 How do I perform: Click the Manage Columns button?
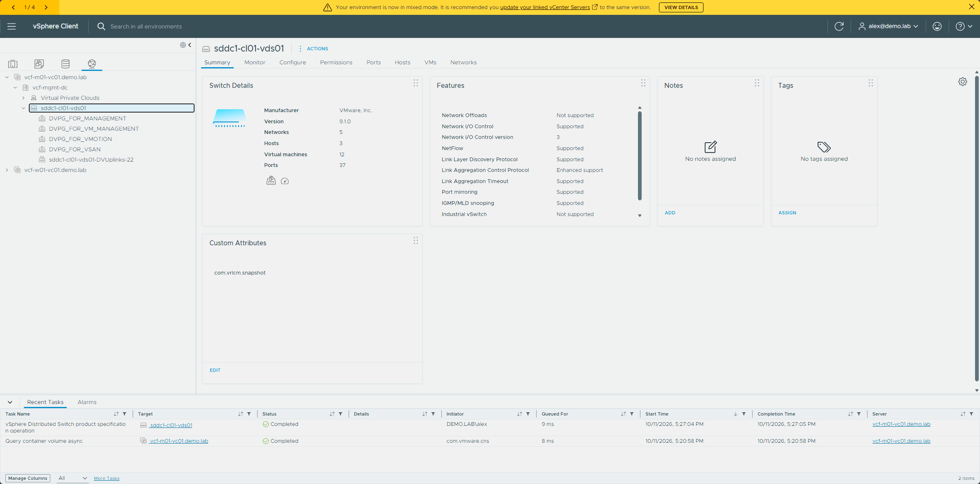click(28, 478)
